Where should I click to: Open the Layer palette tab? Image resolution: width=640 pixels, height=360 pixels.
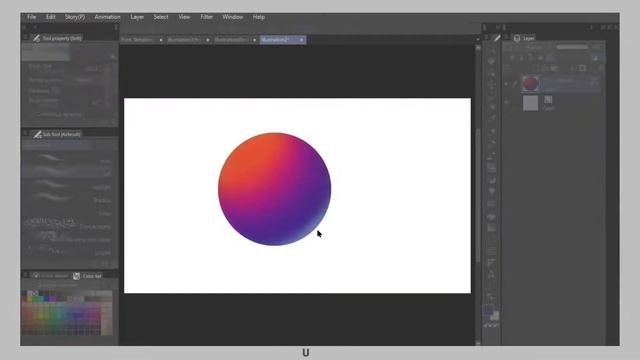pyautogui.click(x=524, y=38)
